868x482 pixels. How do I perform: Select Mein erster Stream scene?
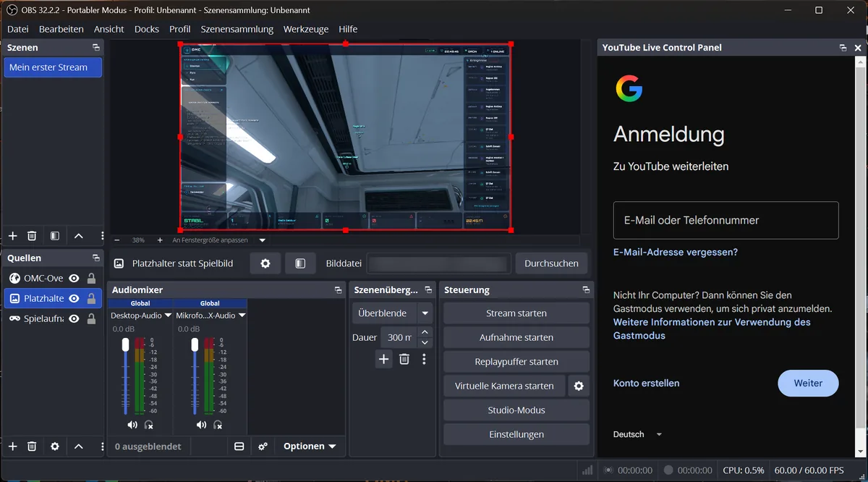pyautogui.click(x=53, y=67)
